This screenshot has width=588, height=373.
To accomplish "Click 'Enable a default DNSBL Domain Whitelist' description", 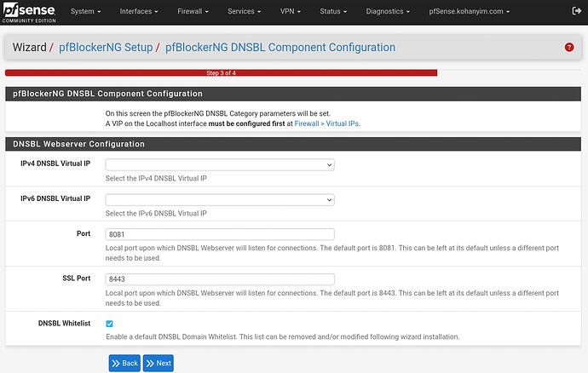I will pos(283,336).
